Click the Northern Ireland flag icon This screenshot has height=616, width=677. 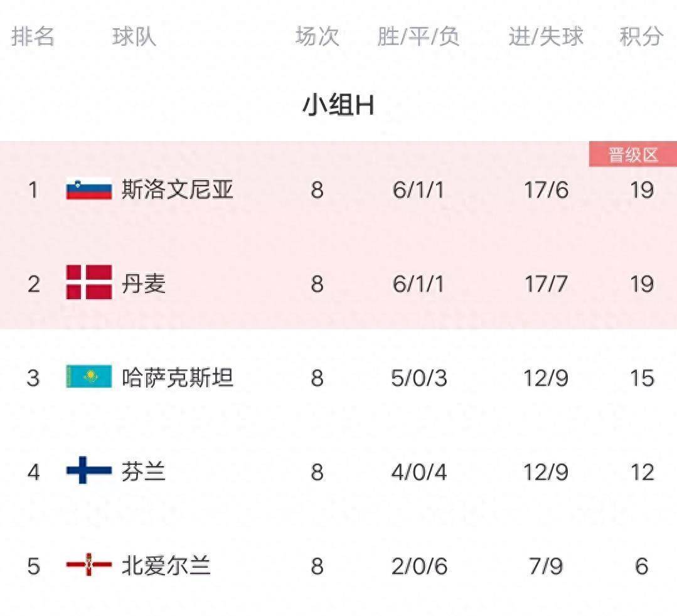[89, 565]
